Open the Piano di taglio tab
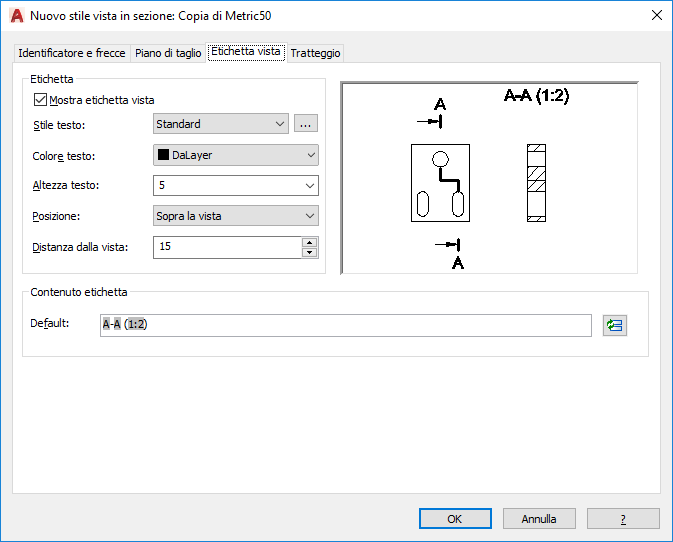673x542 pixels. 168,53
